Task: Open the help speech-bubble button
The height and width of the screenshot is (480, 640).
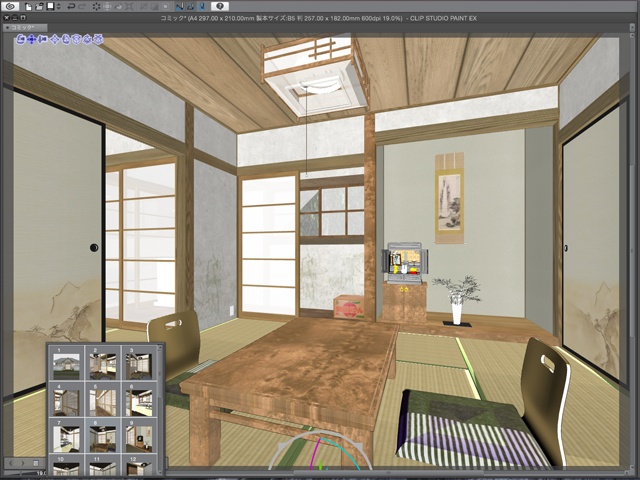Action: pos(220,6)
